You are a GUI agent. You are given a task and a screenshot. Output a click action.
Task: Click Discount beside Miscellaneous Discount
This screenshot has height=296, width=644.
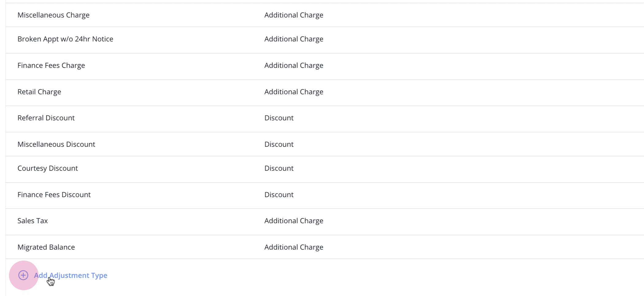pos(279,144)
